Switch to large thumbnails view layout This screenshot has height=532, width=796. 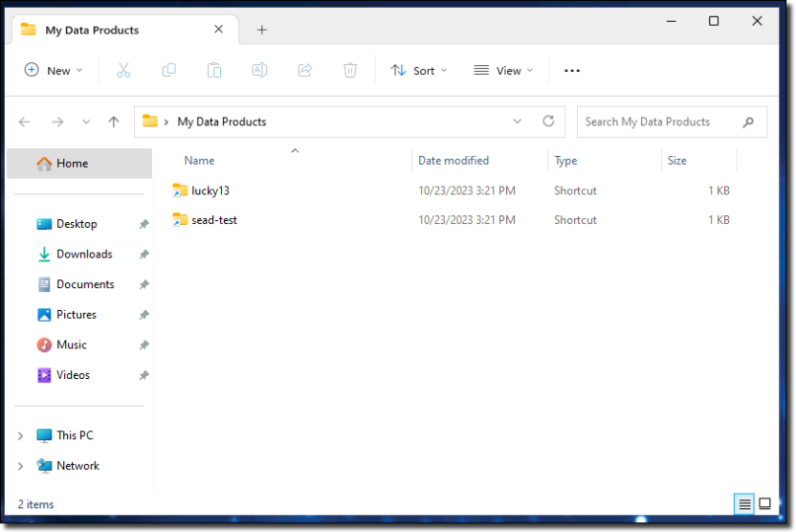point(765,504)
